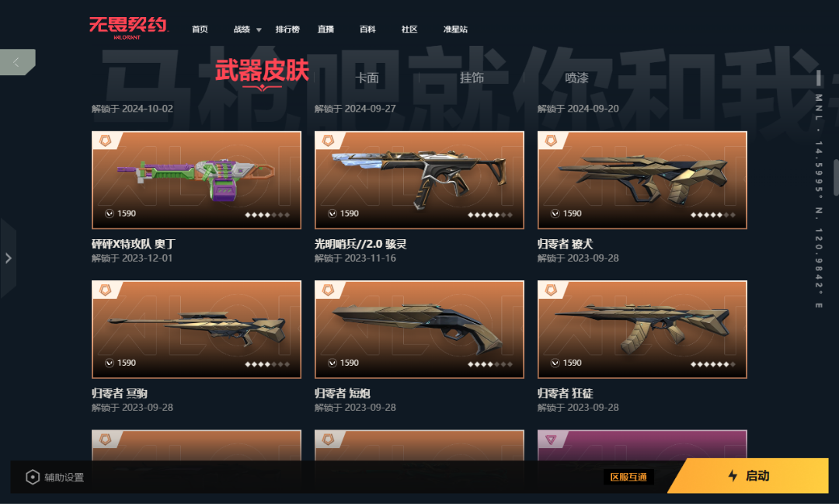Click the lightning bolt icon on 启动

tap(733, 475)
